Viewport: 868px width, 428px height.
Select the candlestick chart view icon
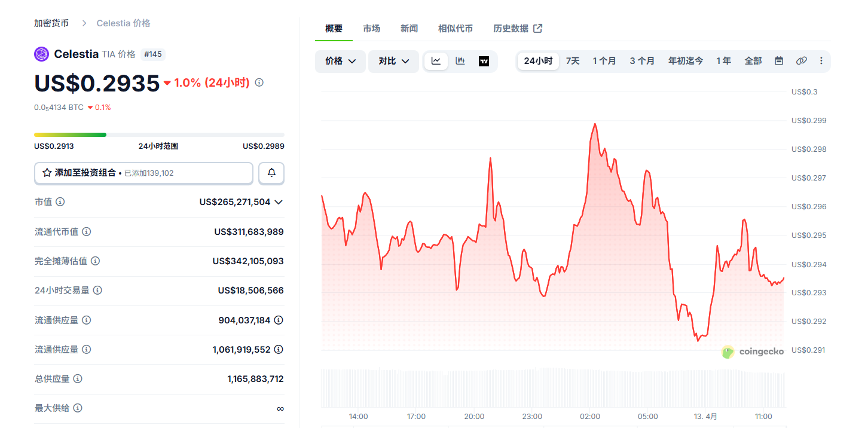[460, 61]
